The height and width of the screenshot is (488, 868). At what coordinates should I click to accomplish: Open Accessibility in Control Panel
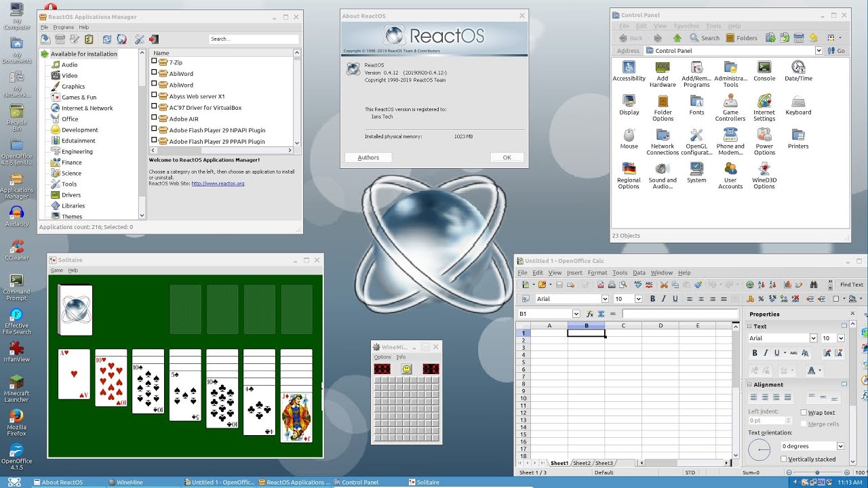click(629, 71)
